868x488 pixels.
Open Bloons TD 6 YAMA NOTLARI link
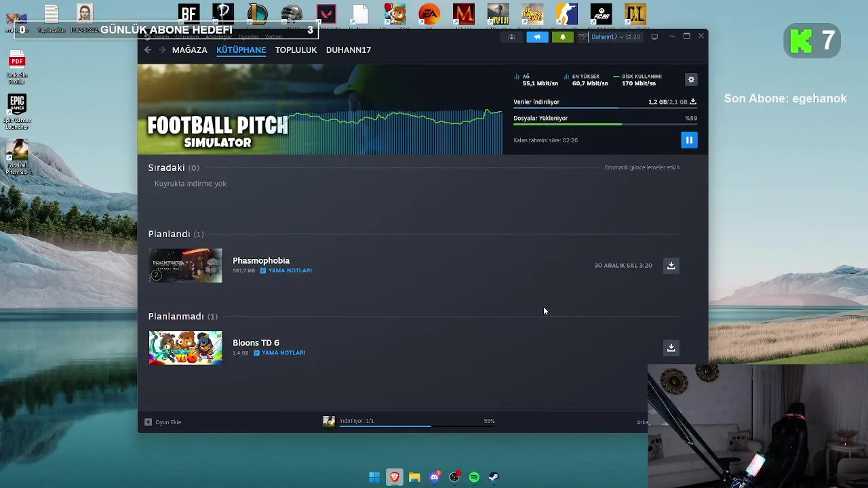tap(279, 353)
